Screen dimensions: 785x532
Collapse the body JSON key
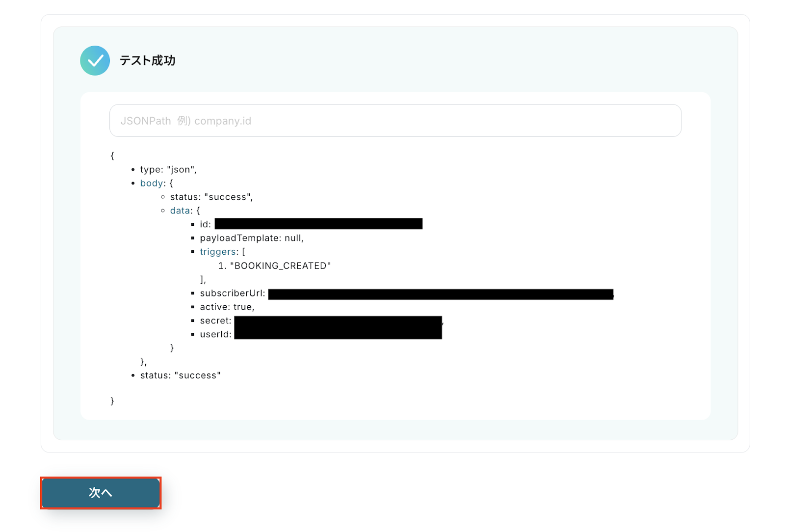[x=152, y=183]
